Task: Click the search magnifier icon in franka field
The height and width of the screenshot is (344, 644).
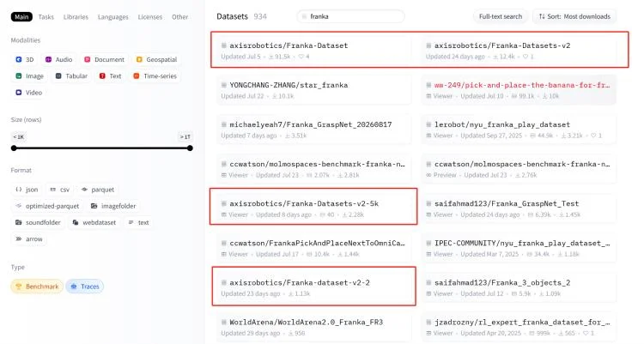Action: click(304, 16)
